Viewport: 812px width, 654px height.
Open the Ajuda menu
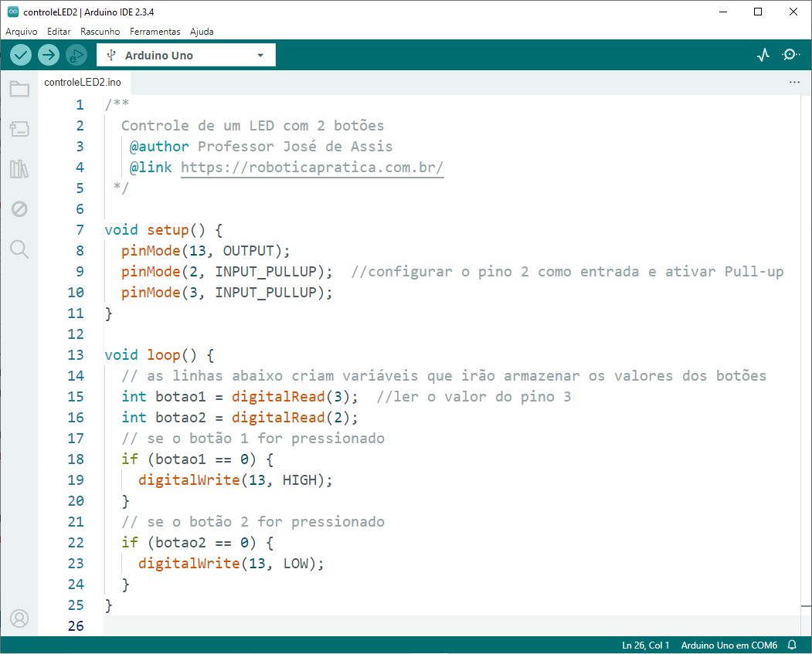click(202, 32)
